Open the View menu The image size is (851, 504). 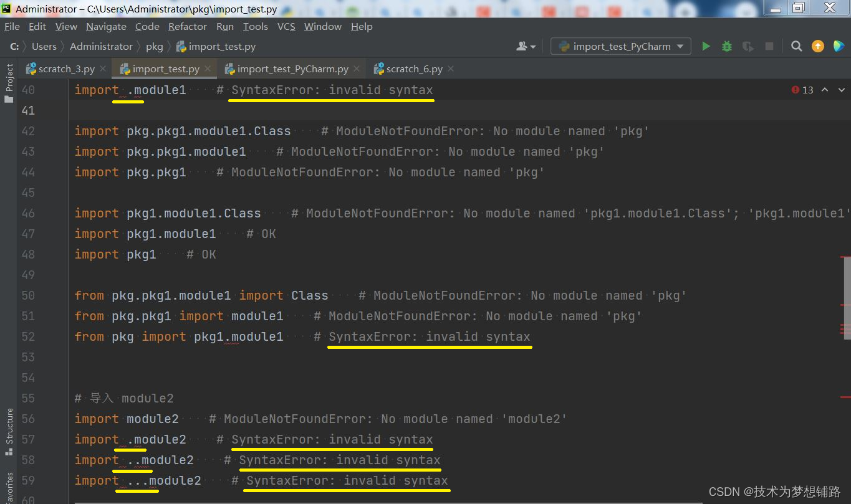click(x=66, y=26)
